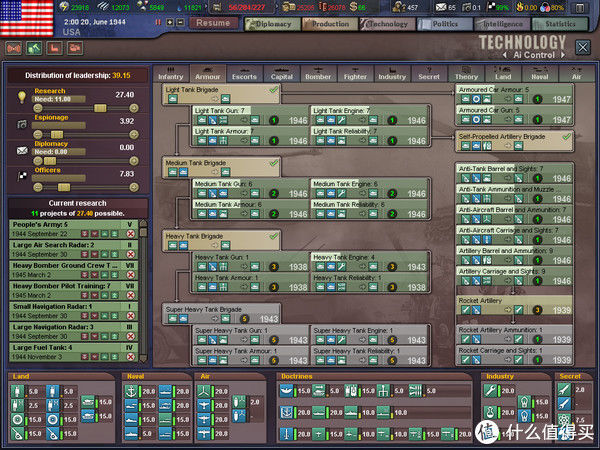Click the Officers checkered flag icon

(x=22, y=176)
